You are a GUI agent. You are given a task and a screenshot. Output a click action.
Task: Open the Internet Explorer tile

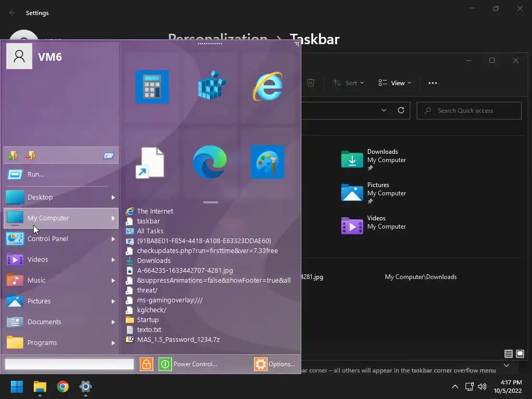pos(268,86)
